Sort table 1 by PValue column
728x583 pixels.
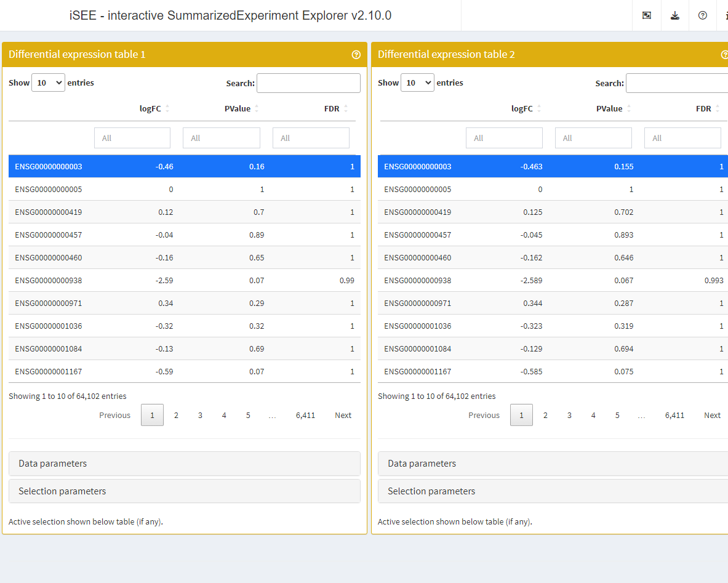238,108
